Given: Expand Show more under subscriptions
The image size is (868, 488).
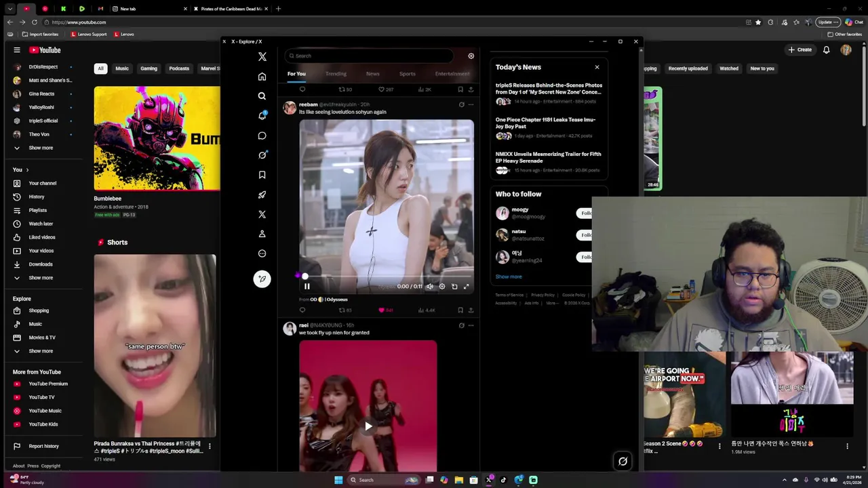Looking at the screenshot, I should pyautogui.click(x=41, y=148).
